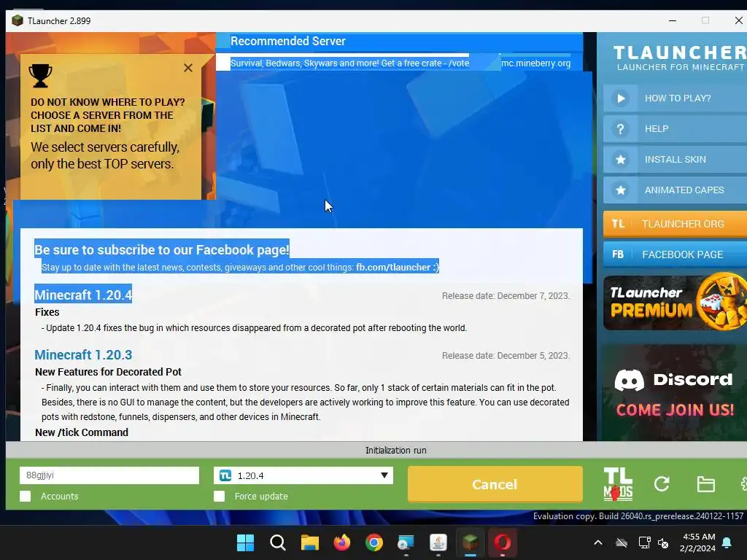The width and height of the screenshot is (747, 560).
Task: Open FACEBOOK PAGE via the FB icon
Action: 618,254
